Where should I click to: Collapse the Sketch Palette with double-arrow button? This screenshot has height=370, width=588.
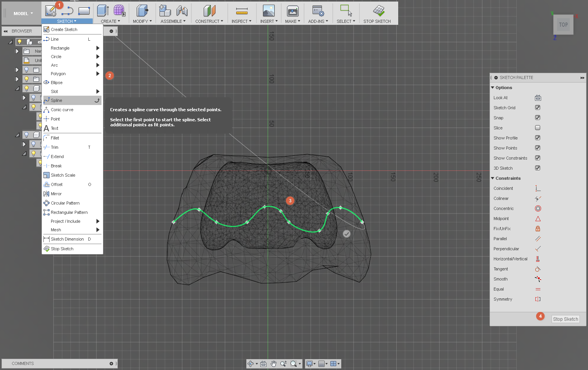pos(582,77)
